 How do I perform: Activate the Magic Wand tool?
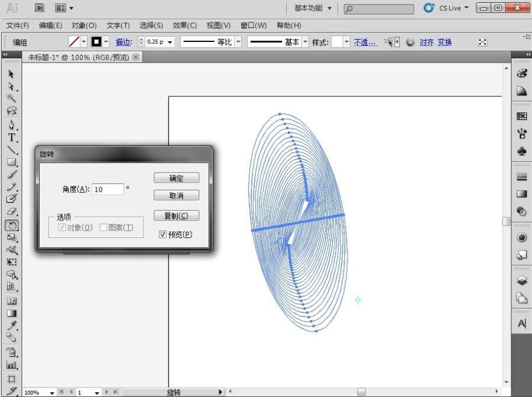click(x=11, y=98)
